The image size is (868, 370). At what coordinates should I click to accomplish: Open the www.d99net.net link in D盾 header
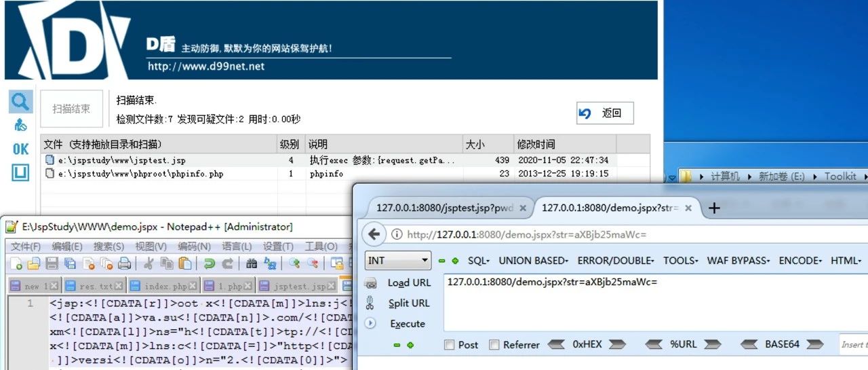click(206, 66)
